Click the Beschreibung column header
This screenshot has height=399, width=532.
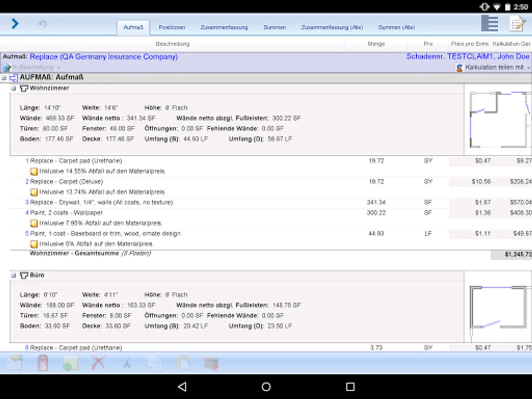tap(172, 44)
